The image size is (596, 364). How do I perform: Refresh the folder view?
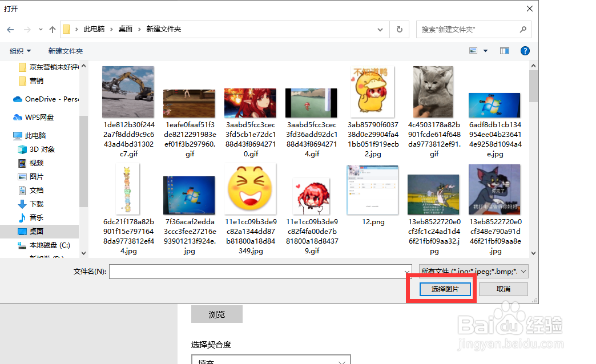(400, 29)
